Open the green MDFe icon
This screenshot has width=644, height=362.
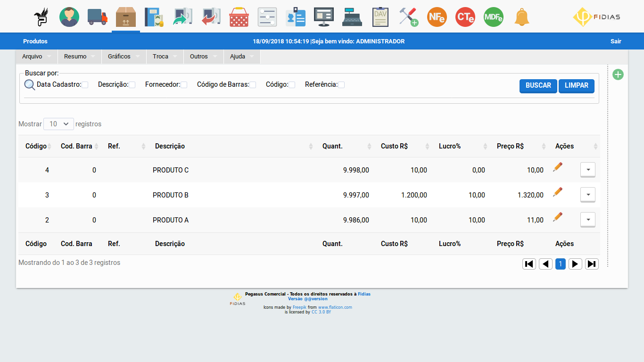(x=493, y=17)
